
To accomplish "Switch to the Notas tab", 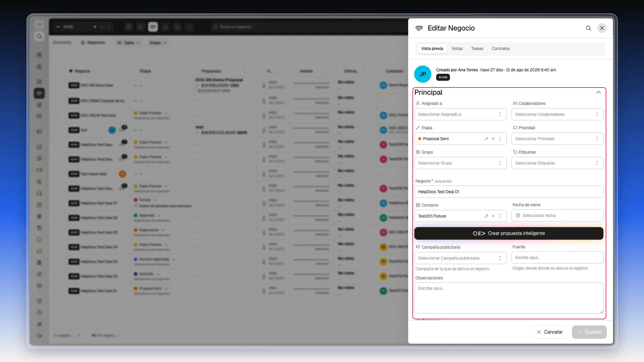I will (x=457, y=49).
